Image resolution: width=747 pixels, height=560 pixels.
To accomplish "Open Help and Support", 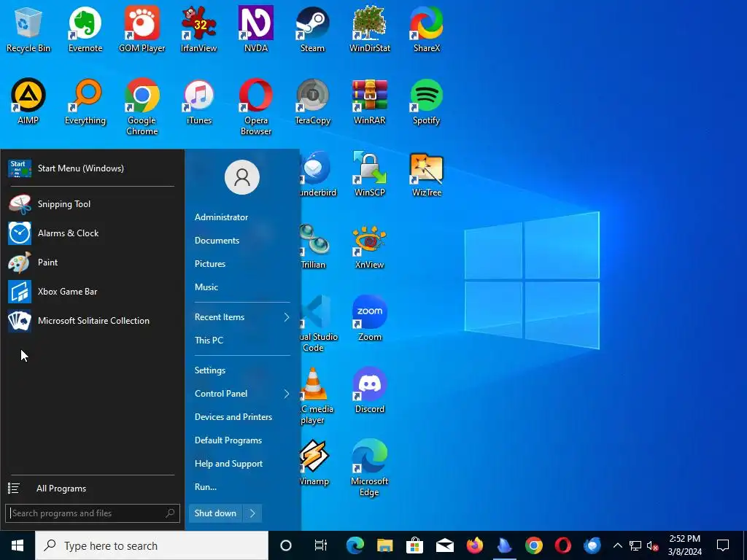I will click(228, 464).
